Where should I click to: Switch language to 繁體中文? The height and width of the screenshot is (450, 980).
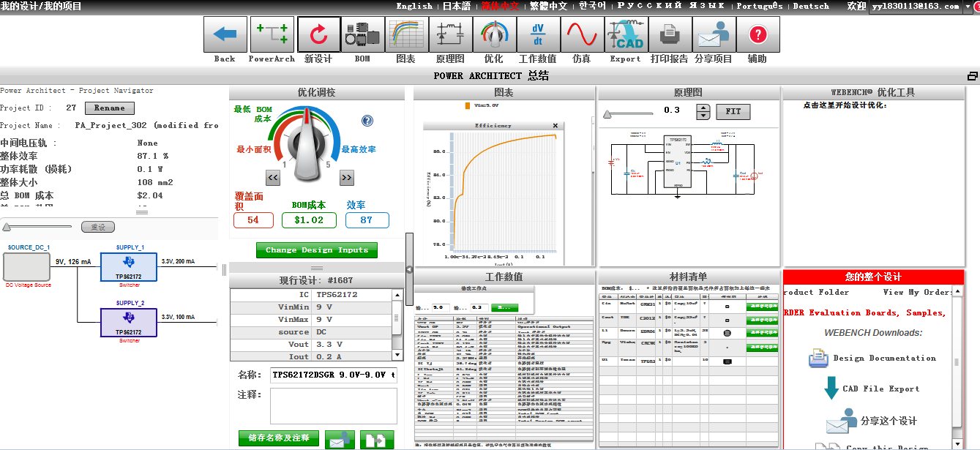tap(549, 6)
